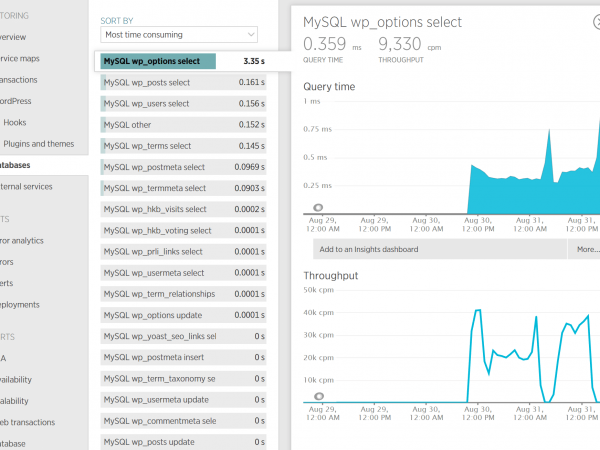Open Plugins and themes in sidebar
Viewport: 600px width, 450px height.
pos(38,144)
